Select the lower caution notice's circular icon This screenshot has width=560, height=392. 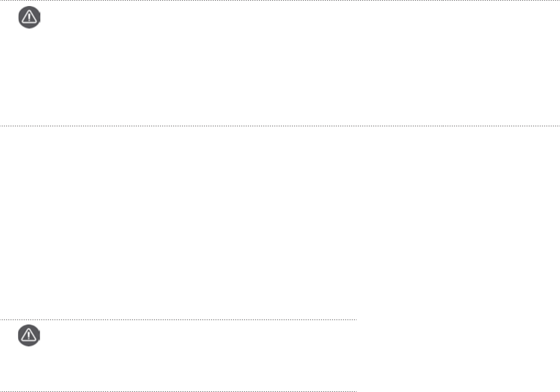click(30, 335)
